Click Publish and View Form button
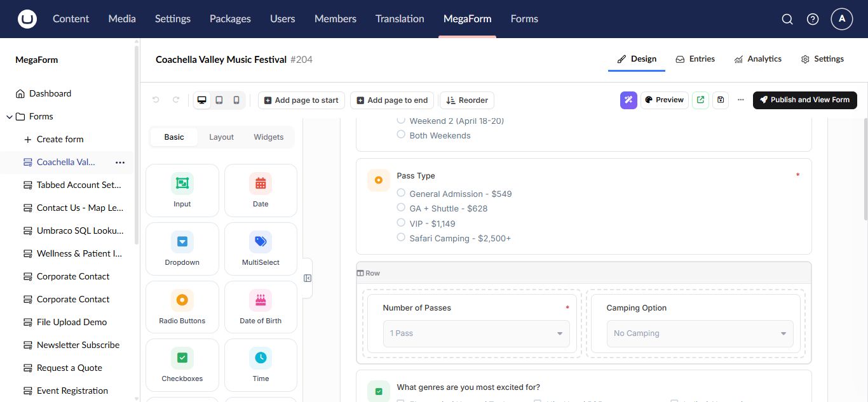This screenshot has height=402, width=868. pos(805,100)
